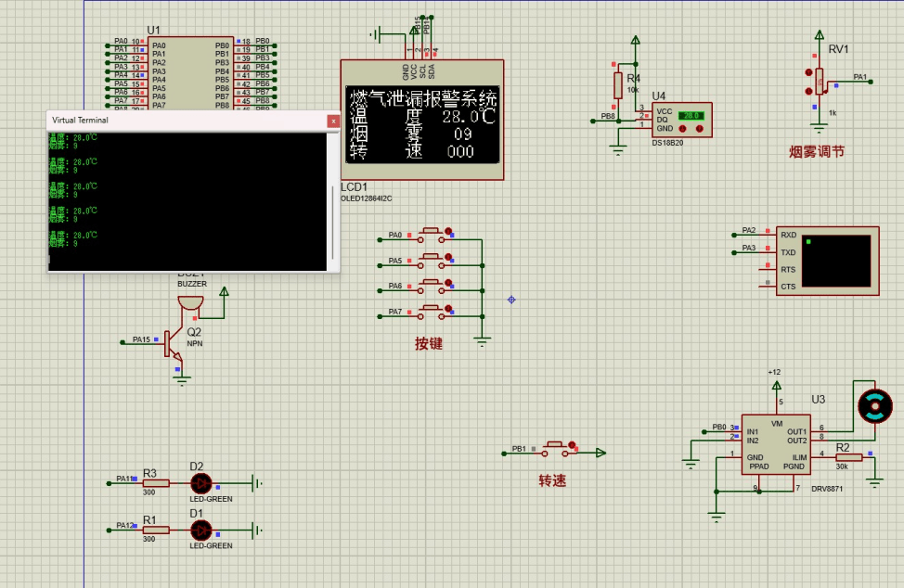Click RV1 potentiometer's upper red adjust arrow
This screenshot has height=588, width=904.
point(809,71)
